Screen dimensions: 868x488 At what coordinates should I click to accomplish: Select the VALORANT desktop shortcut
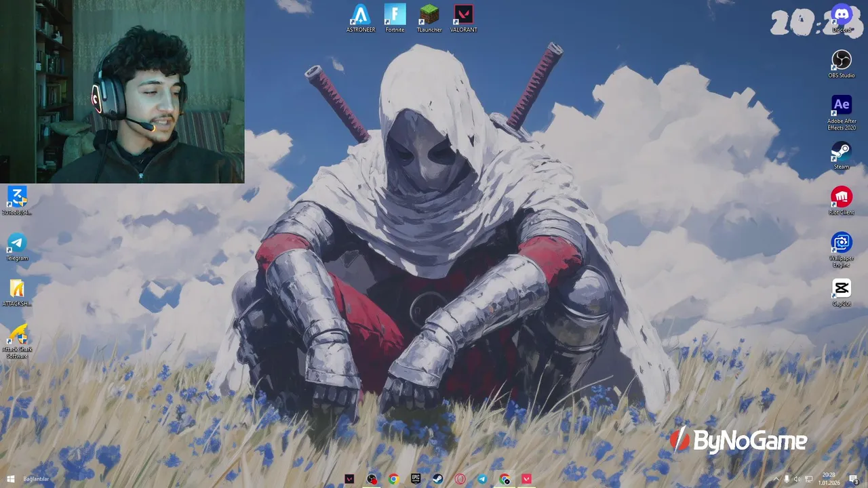(x=464, y=18)
